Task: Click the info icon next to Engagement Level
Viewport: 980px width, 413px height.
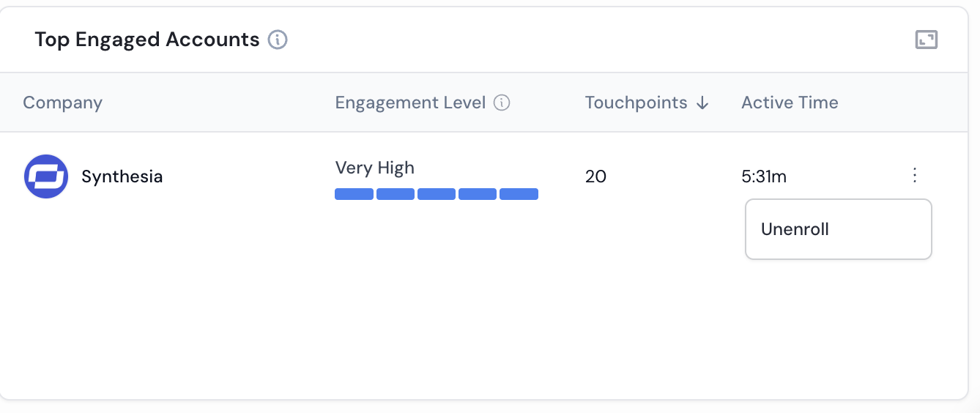Action: click(x=502, y=103)
